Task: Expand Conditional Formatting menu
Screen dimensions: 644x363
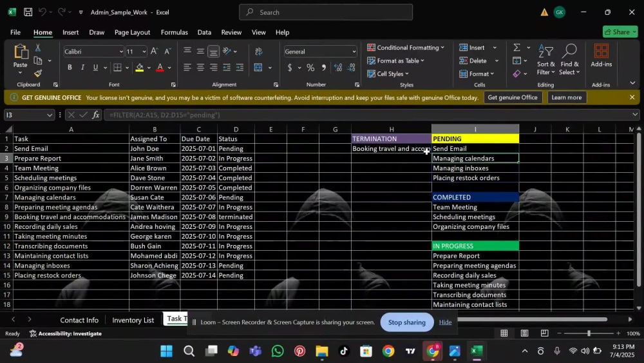Action: pyautogui.click(x=405, y=48)
